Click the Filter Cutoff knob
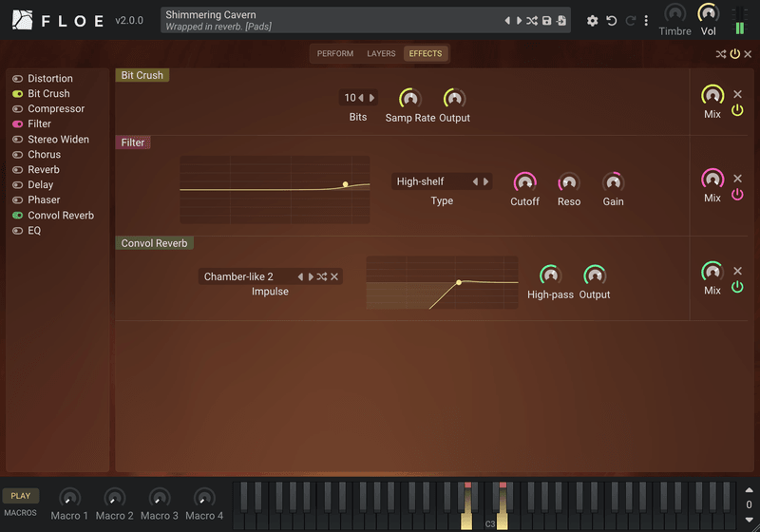Viewport: 760px width, 532px height. click(524, 182)
